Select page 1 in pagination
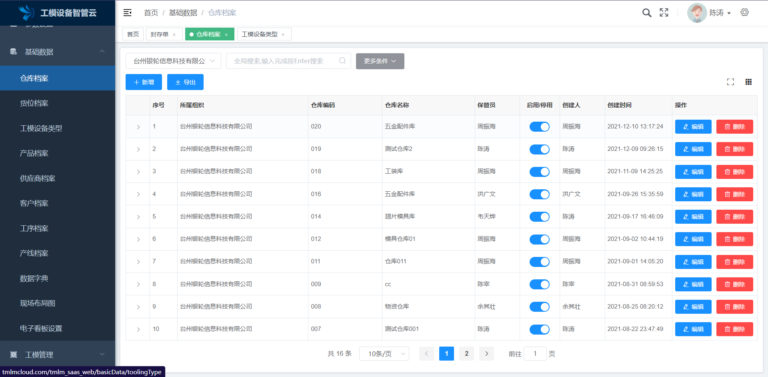 [x=447, y=353]
